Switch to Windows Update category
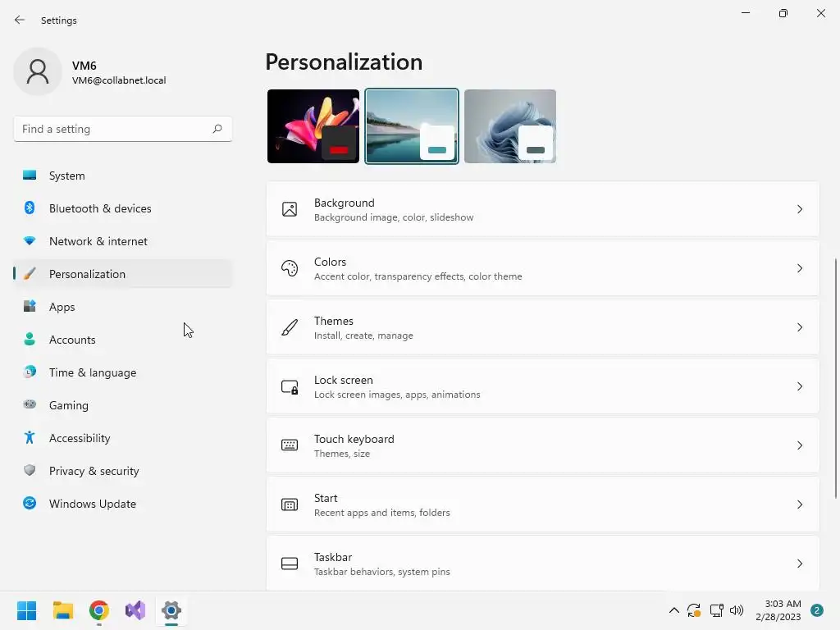840x630 pixels. coord(123,504)
